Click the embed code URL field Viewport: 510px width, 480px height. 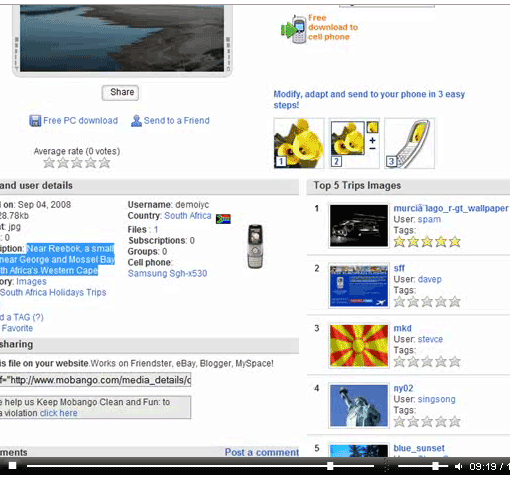[95, 380]
